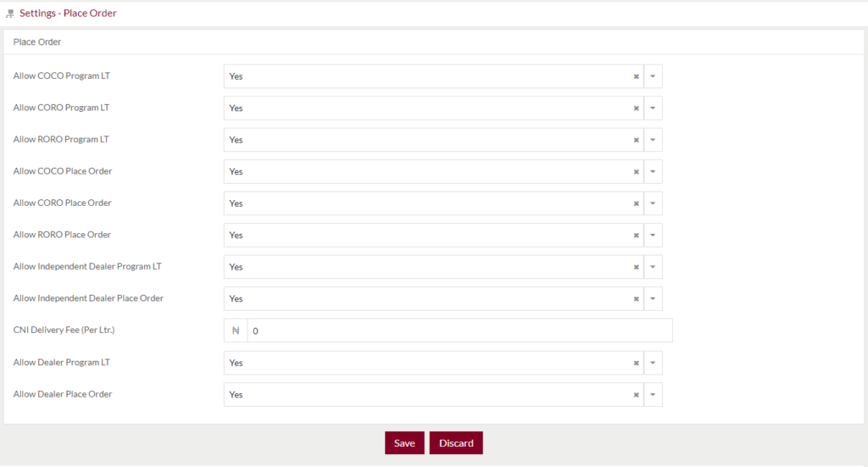Clear the Allow Dealer Place Order selection

(x=636, y=395)
